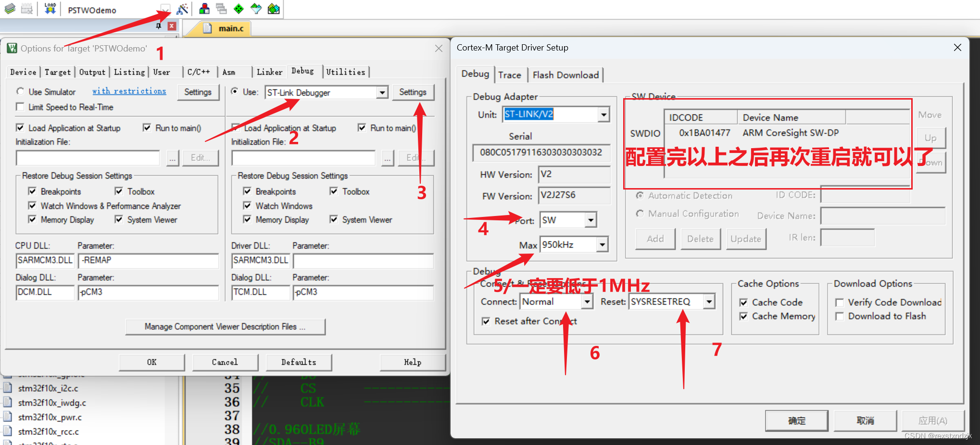Click the Serial number input field
Viewport: 980px width, 445px height.
(541, 153)
